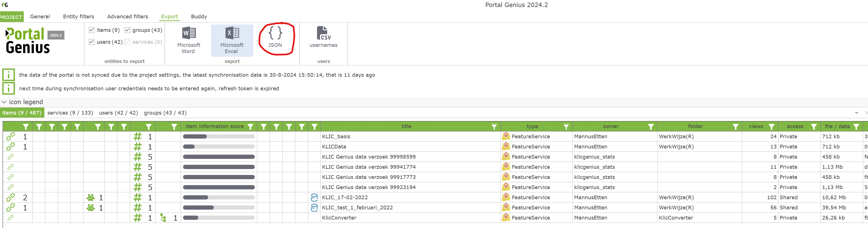The width and height of the screenshot is (868, 228).
Task: Open filter on owner column
Action: coord(651,127)
